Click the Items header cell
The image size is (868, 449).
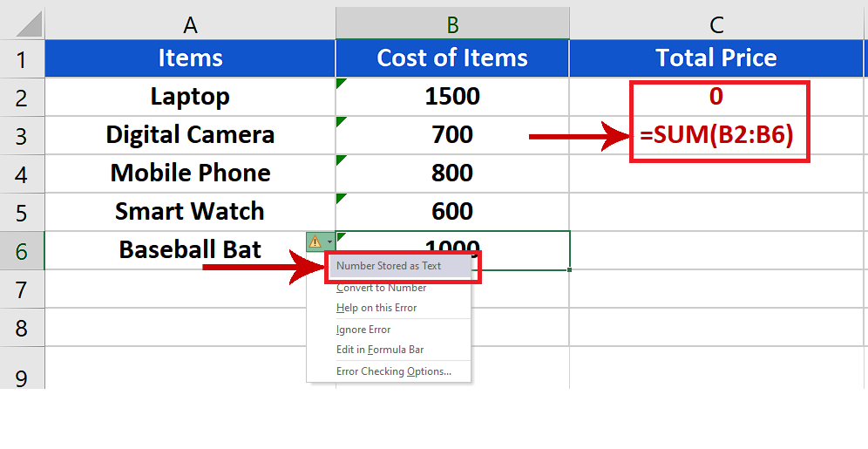click(x=190, y=58)
